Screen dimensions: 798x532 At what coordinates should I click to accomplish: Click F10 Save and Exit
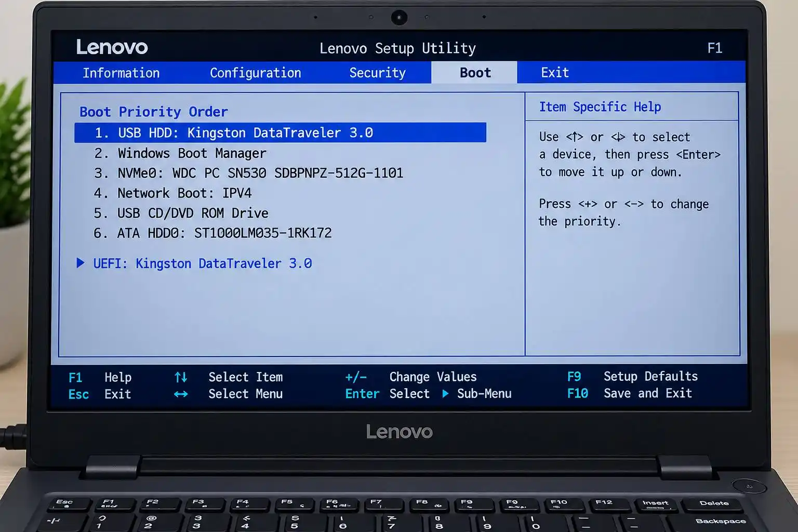(x=629, y=393)
